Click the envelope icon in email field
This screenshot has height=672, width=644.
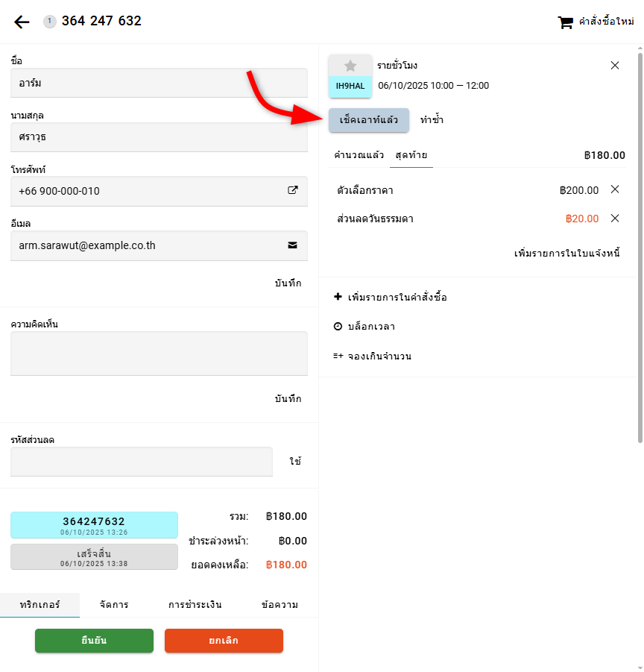(293, 245)
